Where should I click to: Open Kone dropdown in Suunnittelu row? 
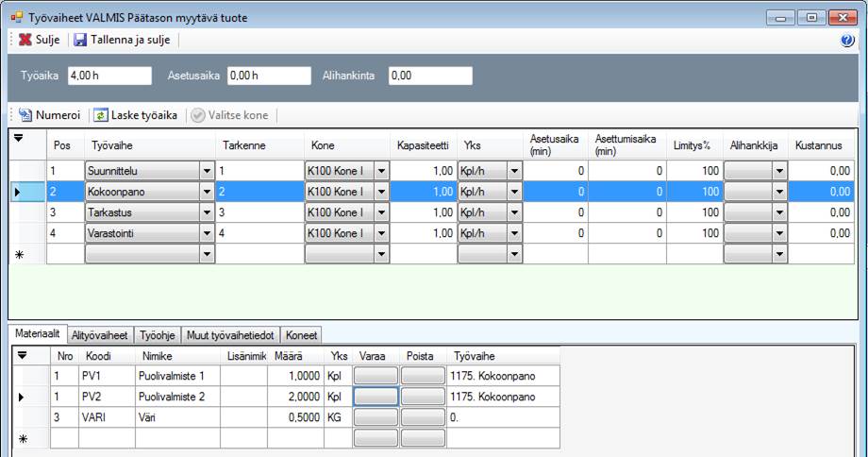[381, 171]
